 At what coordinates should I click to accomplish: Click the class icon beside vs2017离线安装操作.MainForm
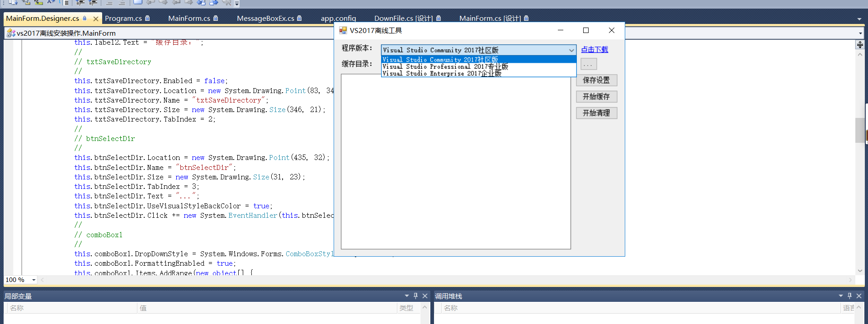click(11, 33)
